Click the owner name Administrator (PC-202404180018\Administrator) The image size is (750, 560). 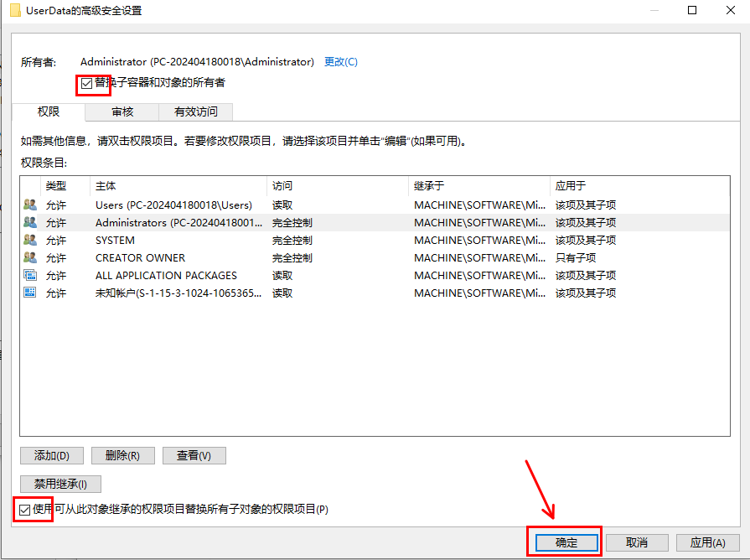click(197, 62)
